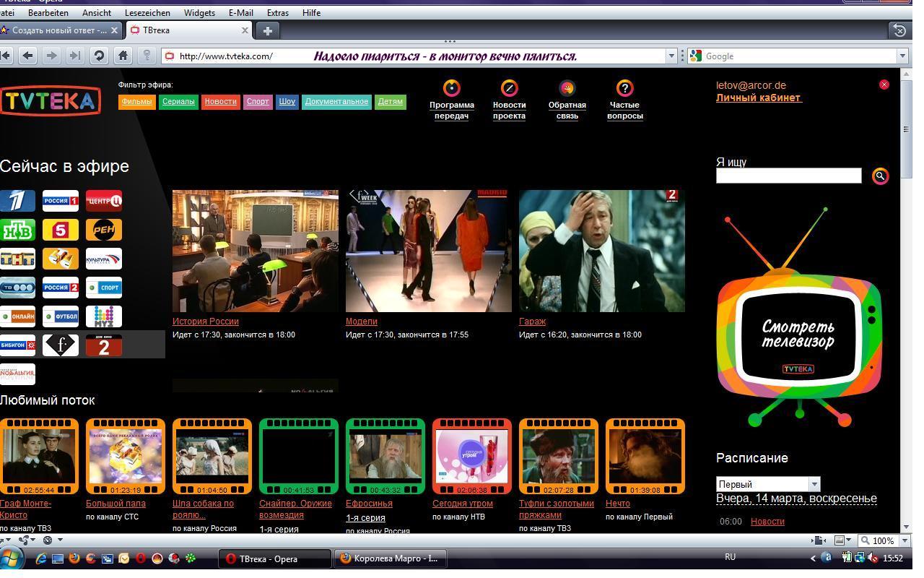Open the Частые вопросы question icon

(624, 88)
